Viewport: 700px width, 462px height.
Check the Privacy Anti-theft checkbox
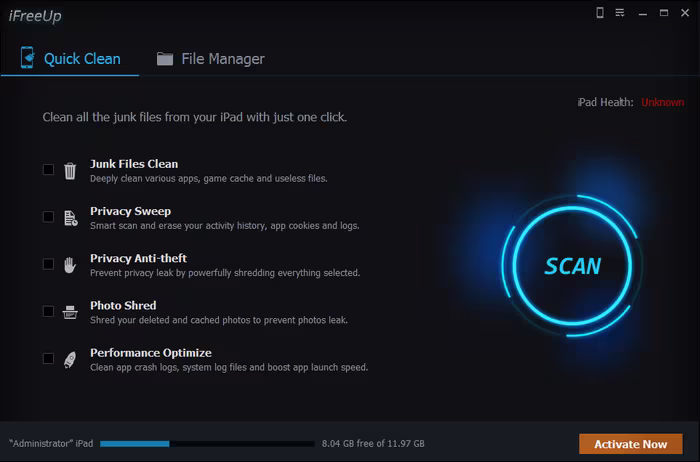(x=48, y=264)
